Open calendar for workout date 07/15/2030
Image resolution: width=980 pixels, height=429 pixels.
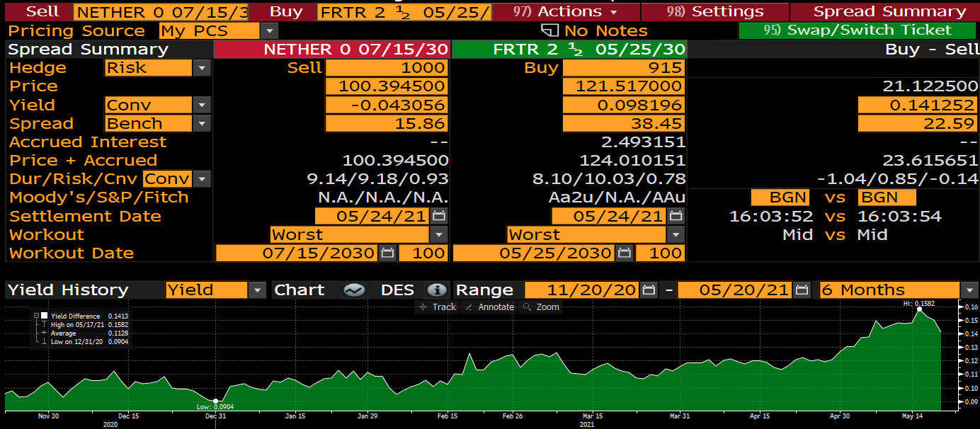tap(387, 253)
